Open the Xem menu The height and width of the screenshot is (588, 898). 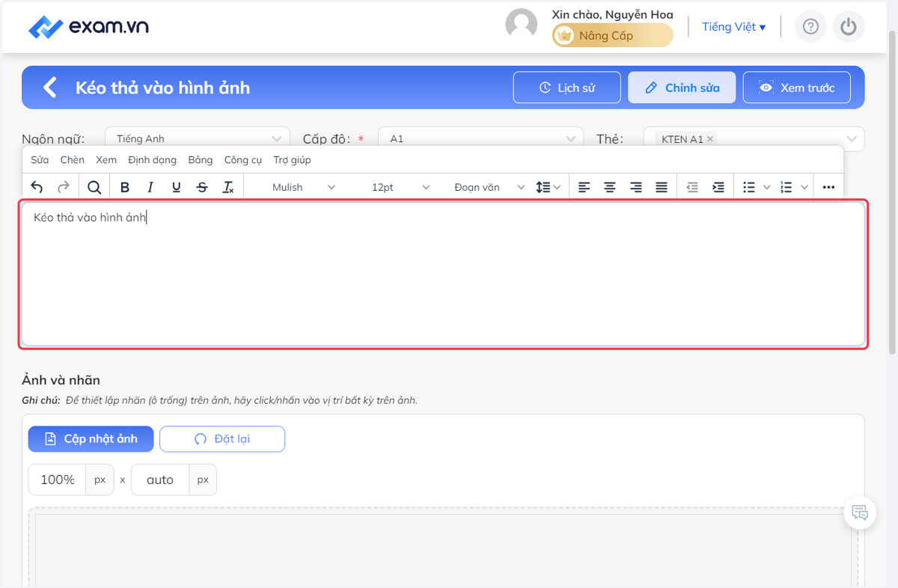click(106, 159)
